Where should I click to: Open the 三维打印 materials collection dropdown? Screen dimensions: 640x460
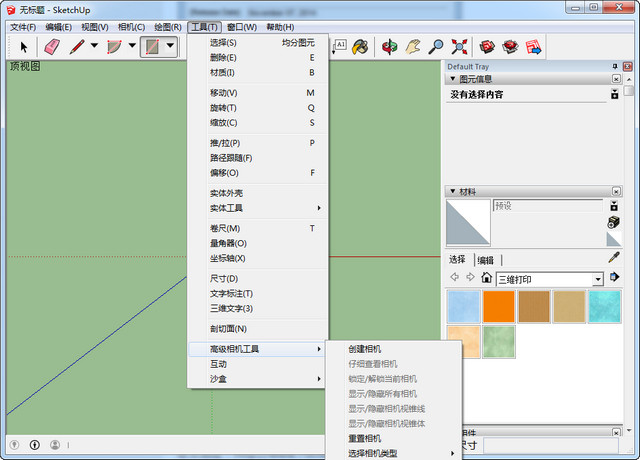pos(598,278)
